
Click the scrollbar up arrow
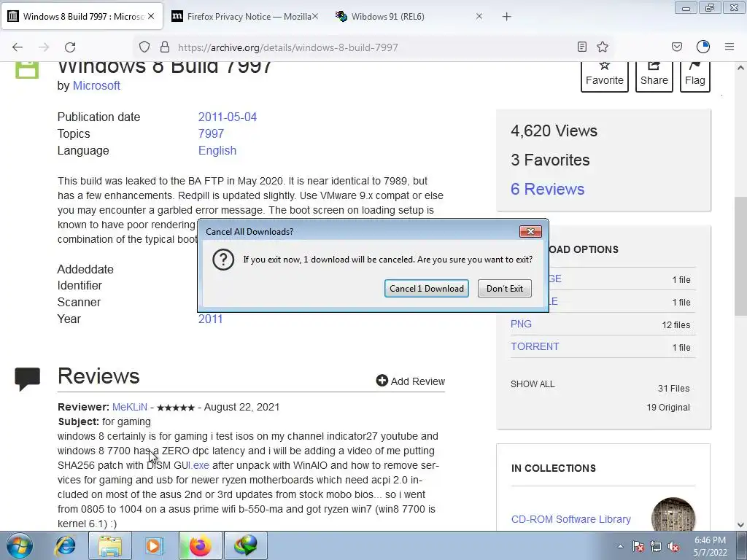point(740,68)
